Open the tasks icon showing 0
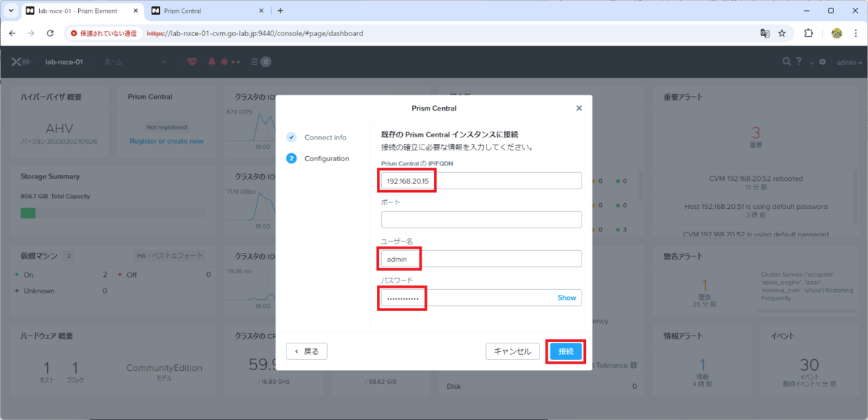Image resolution: width=868 pixels, height=420 pixels. [260, 62]
